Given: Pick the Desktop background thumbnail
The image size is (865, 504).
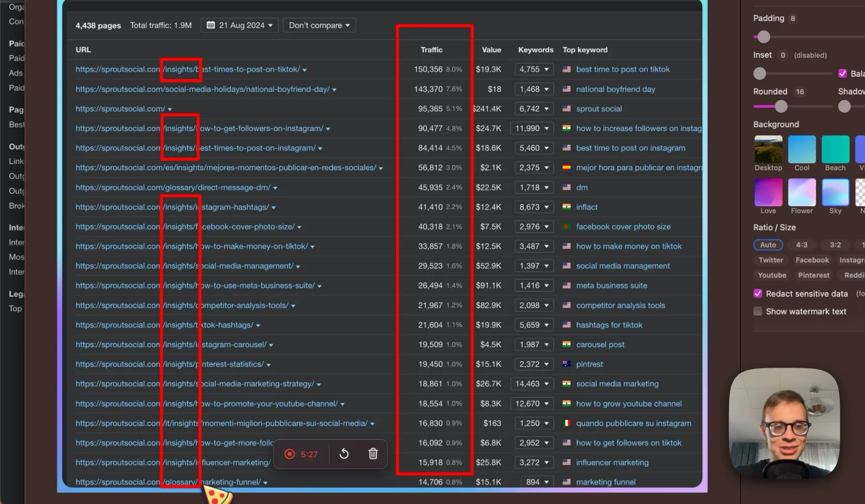Looking at the screenshot, I should pos(768,149).
